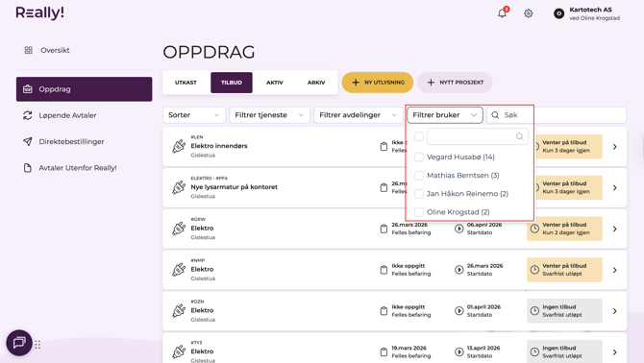644x363 pixels.
Task: Click the Avtaler Utenfor Really! document icon
Action: [x=28, y=168]
